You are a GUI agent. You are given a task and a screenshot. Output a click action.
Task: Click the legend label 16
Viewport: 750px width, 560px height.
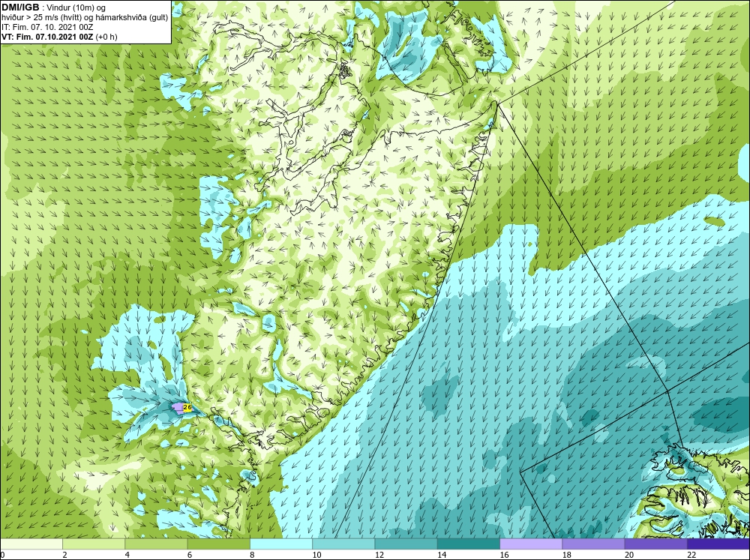pos(504,555)
